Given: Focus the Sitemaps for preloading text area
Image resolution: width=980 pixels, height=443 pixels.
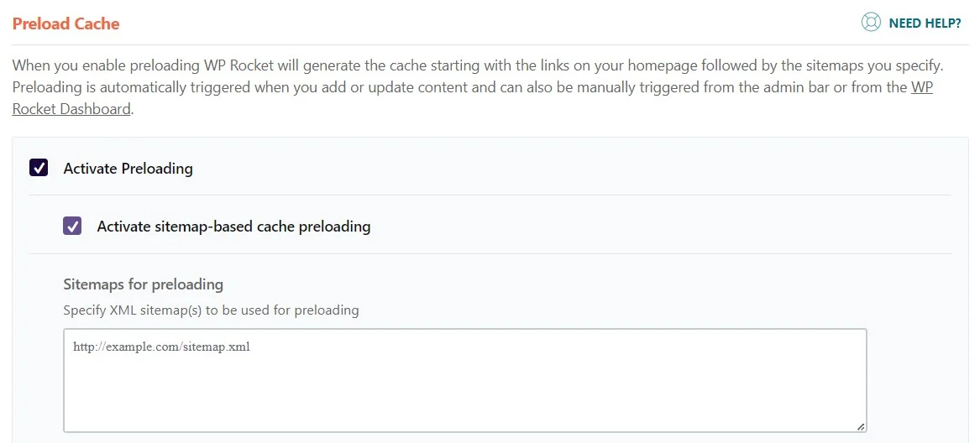Looking at the screenshot, I should pos(465,381).
